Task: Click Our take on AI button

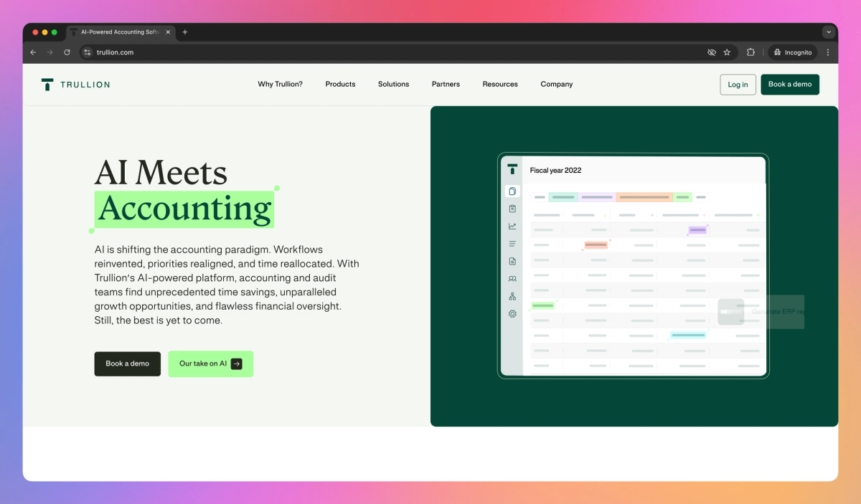Action: pos(211,363)
